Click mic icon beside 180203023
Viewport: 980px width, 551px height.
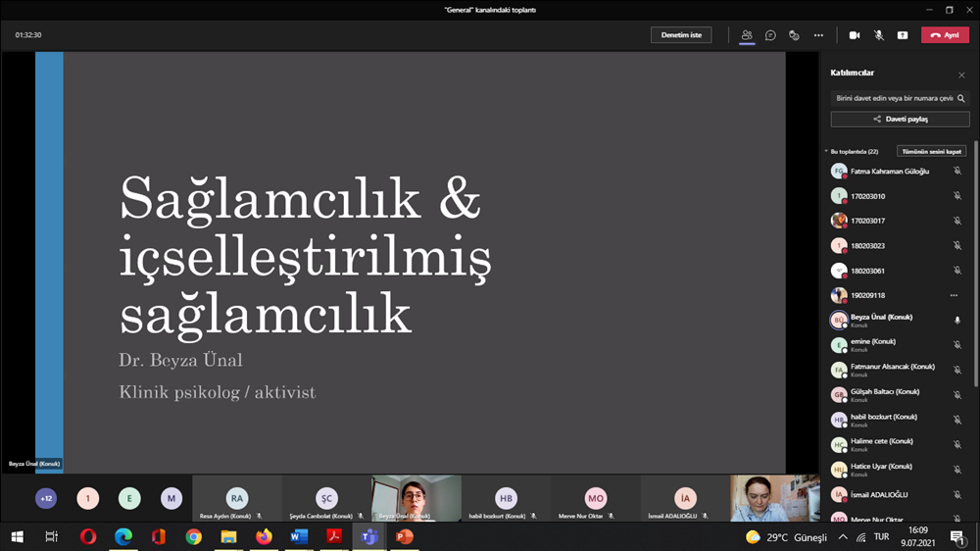[956, 246]
